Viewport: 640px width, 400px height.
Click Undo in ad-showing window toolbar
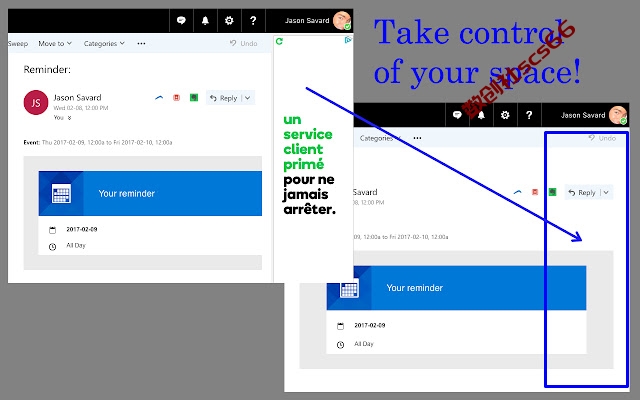tap(244, 43)
